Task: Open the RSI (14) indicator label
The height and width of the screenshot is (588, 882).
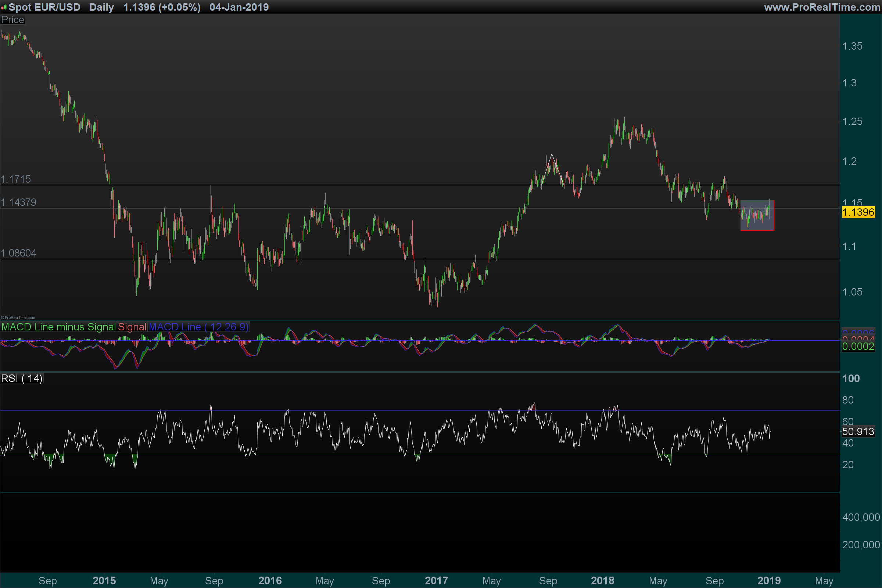Action: 22,379
